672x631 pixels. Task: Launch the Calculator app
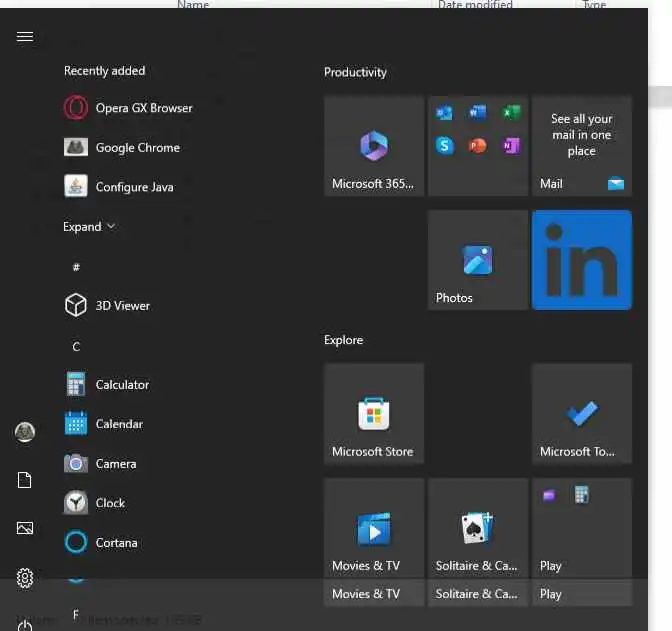107,385
